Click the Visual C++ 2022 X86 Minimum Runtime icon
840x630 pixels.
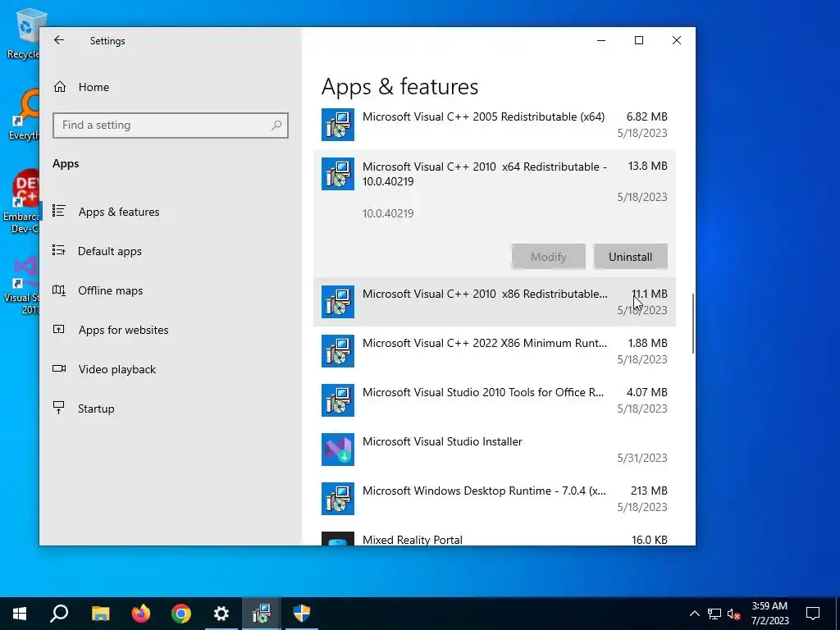[x=337, y=351]
